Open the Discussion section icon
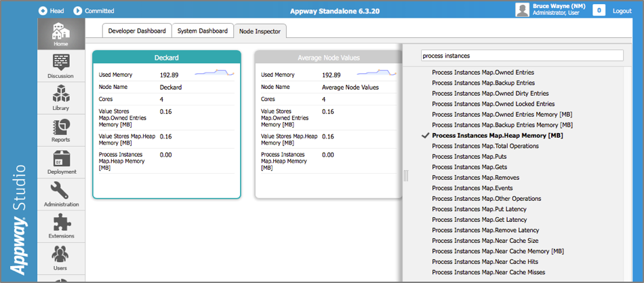 pos(61,62)
